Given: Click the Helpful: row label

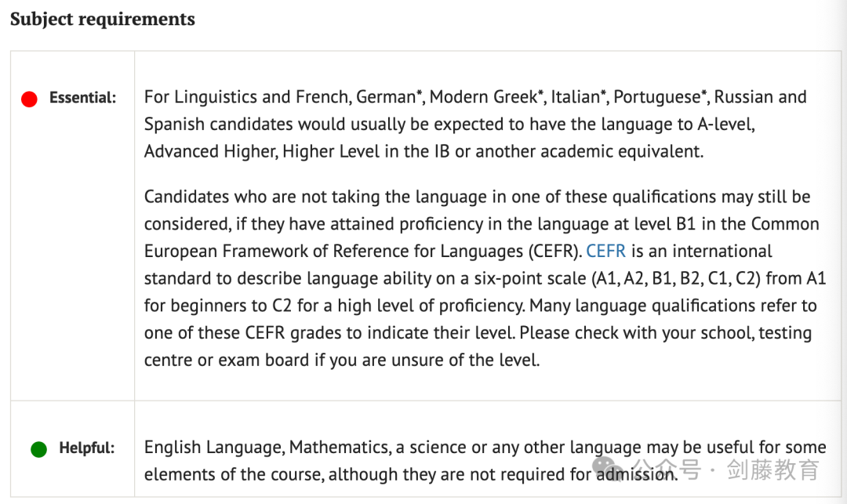Looking at the screenshot, I should coord(87,448).
